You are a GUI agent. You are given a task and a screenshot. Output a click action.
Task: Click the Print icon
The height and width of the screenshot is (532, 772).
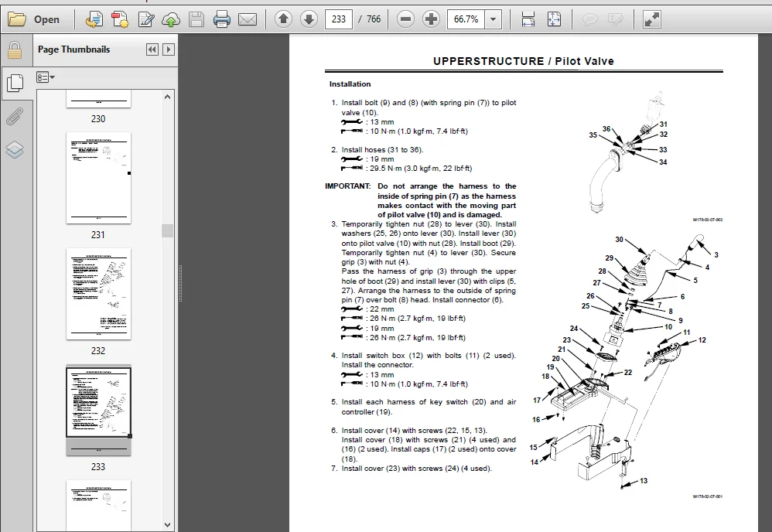click(221, 19)
